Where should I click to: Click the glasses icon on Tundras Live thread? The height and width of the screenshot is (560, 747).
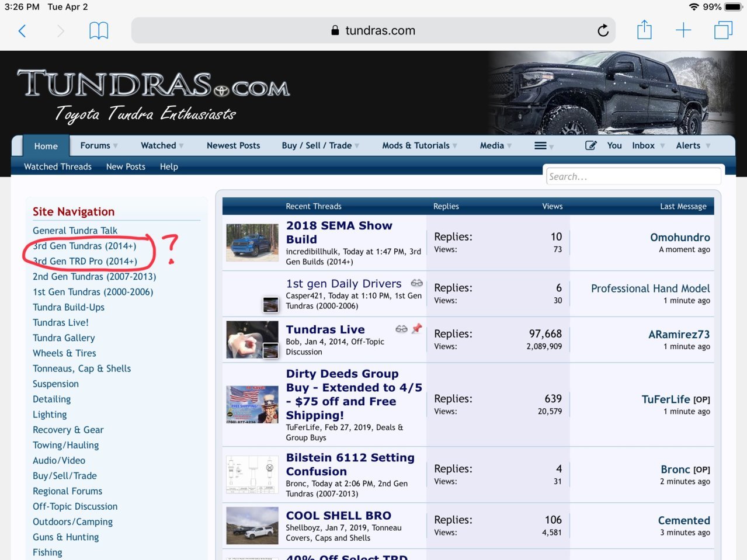[x=401, y=329]
